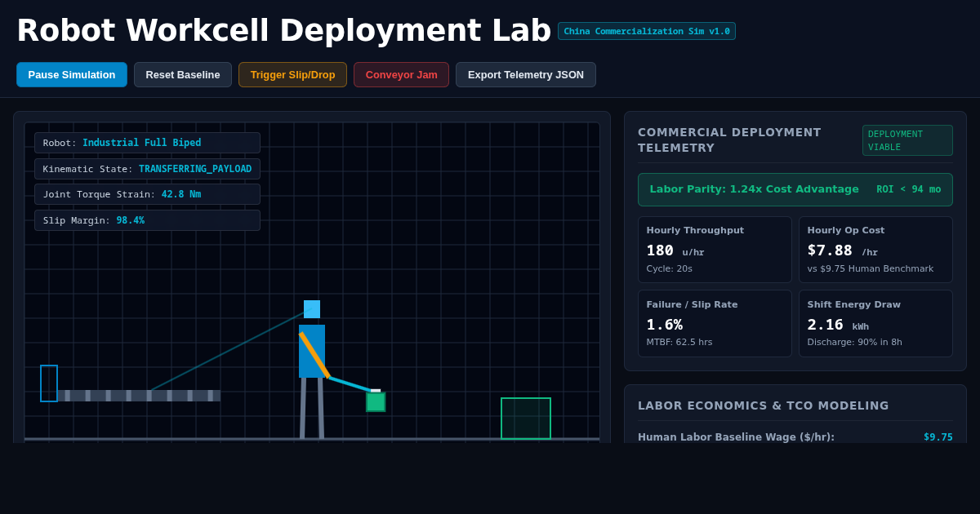The image size is (980, 514).
Task: Click the Discharge: 90% in 8h text
Action: [x=855, y=343]
